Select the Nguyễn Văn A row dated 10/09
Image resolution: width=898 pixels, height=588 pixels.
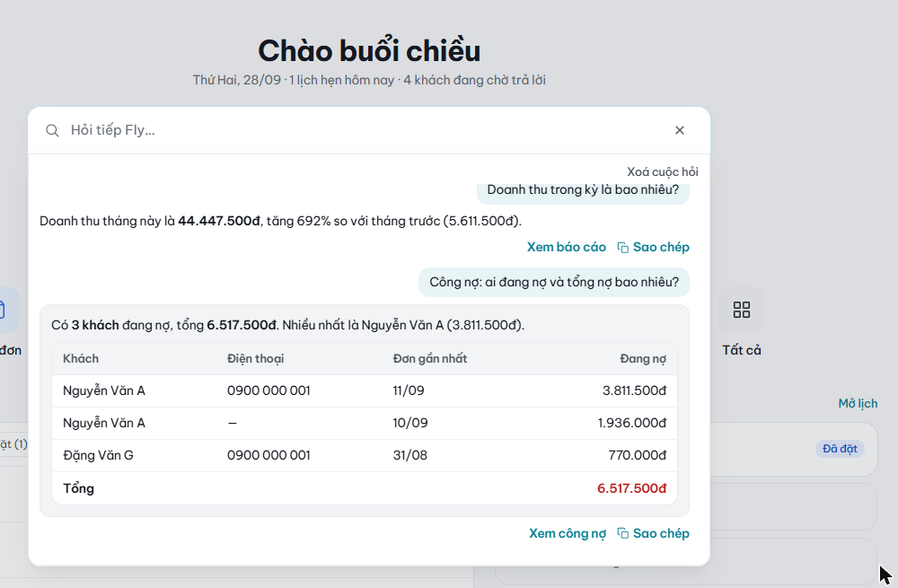[365, 423]
